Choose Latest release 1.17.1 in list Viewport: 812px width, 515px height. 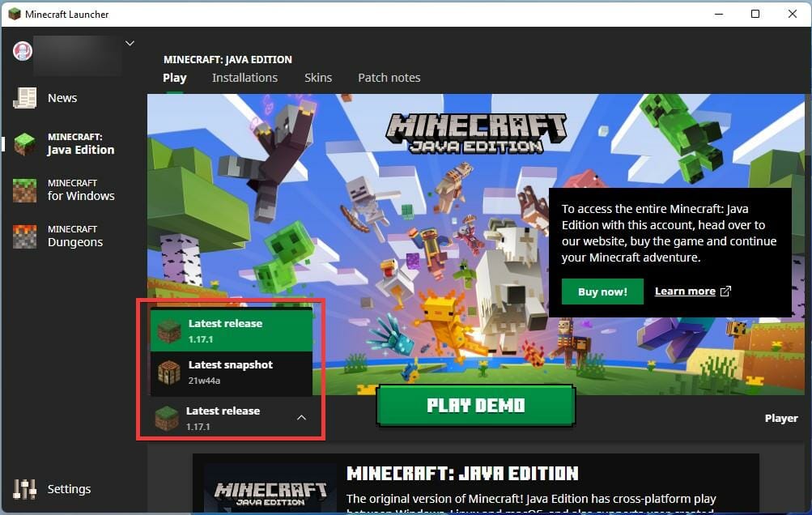231,330
